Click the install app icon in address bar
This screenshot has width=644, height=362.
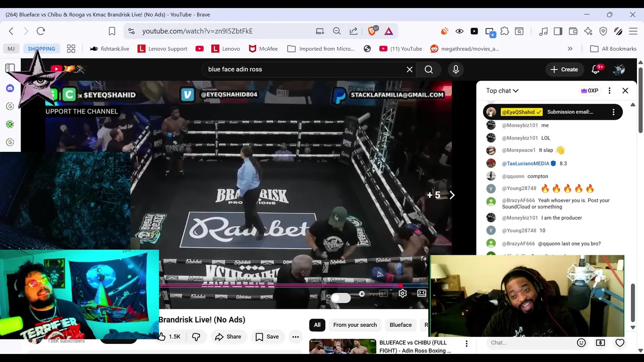pyautogui.click(x=319, y=31)
